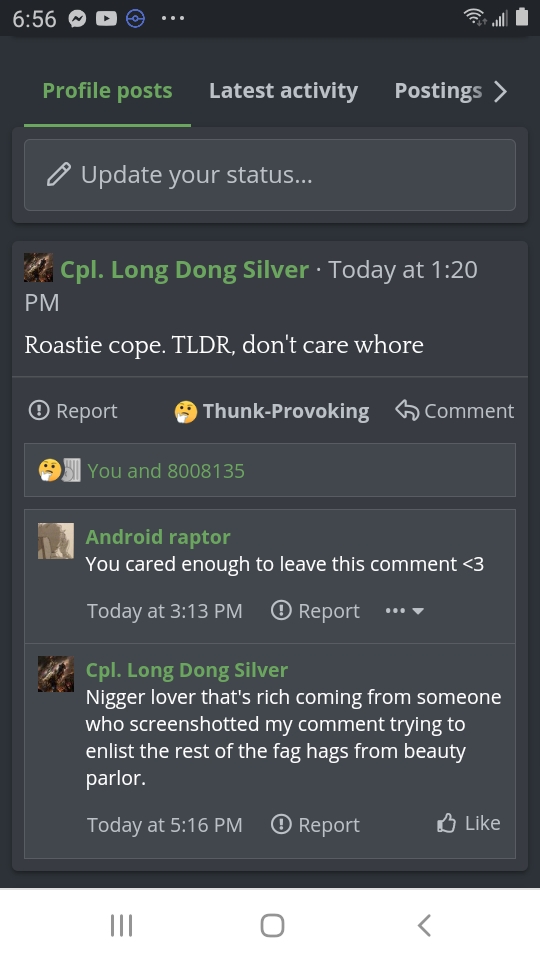
Task: Report the 5:16 PM comment
Action: (x=315, y=825)
